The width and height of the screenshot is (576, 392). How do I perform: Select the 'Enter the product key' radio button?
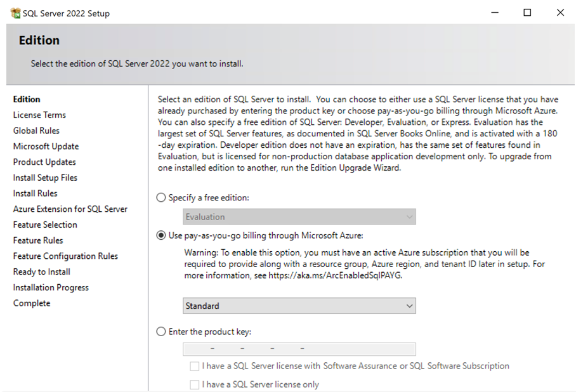pyautogui.click(x=161, y=332)
